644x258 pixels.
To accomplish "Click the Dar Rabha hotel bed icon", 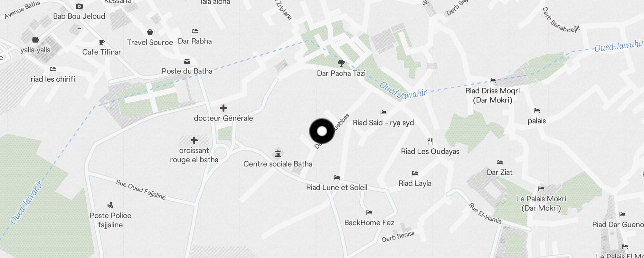I will tap(195, 31).
